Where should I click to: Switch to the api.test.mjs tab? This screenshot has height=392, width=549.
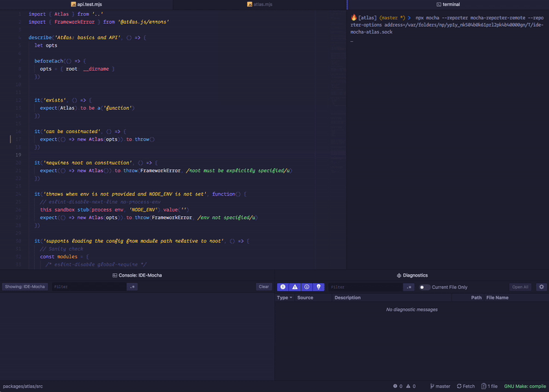[x=86, y=5]
